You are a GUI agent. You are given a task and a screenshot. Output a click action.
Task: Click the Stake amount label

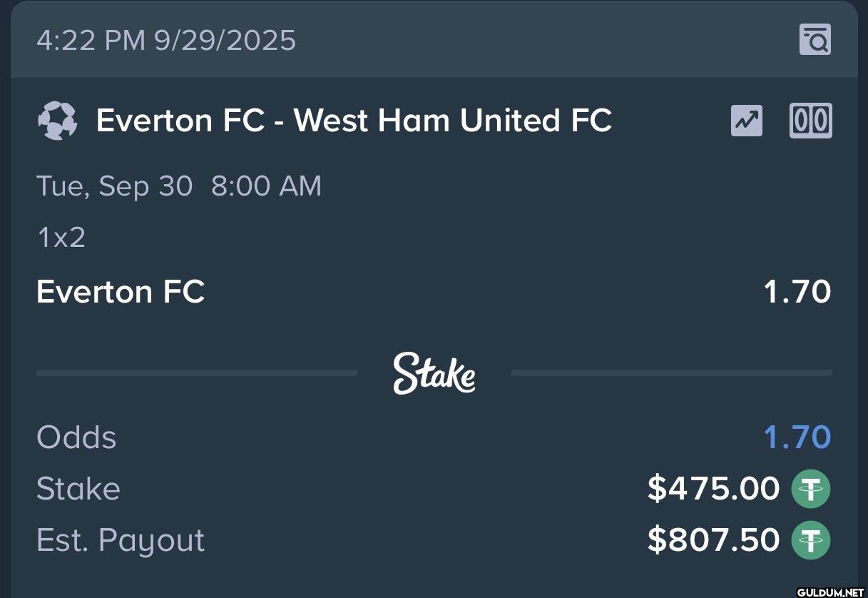(x=78, y=489)
